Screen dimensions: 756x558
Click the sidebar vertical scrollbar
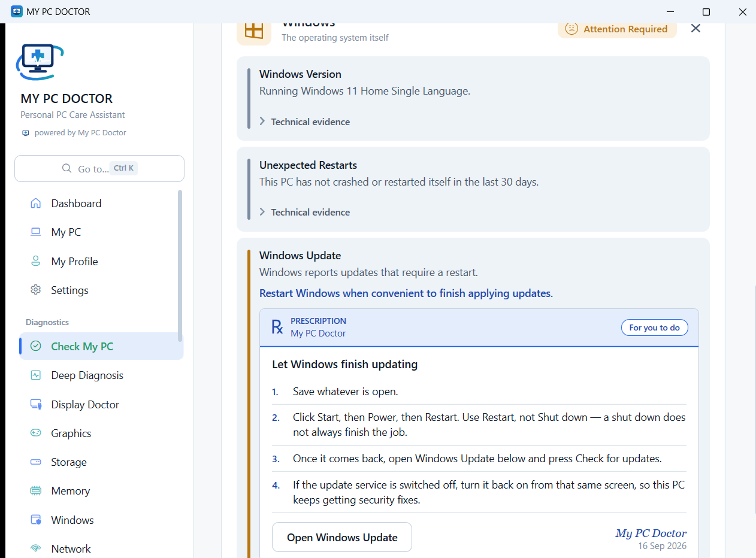point(180,266)
